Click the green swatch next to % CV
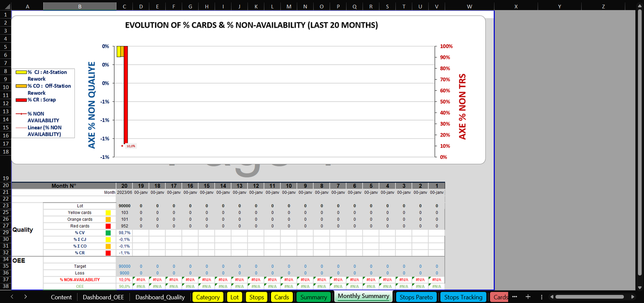This screenshot has height=303, width=644. click(108, 233)
